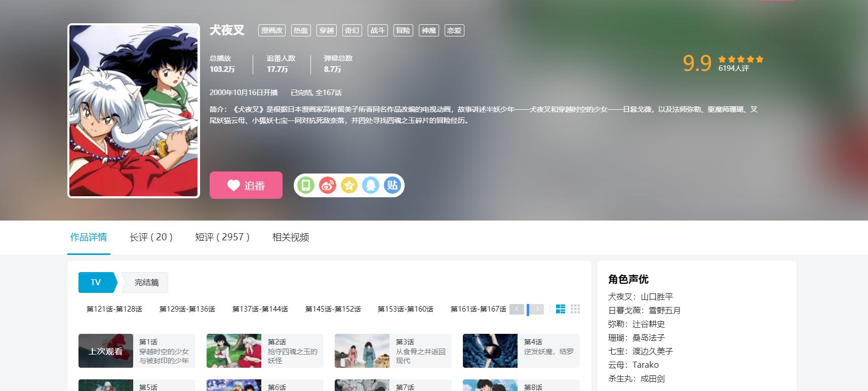This screenshot has width=868, height=391.
Task: Click voice actor entry 珊瑚：桑岛法子
Action: (637, 338)
